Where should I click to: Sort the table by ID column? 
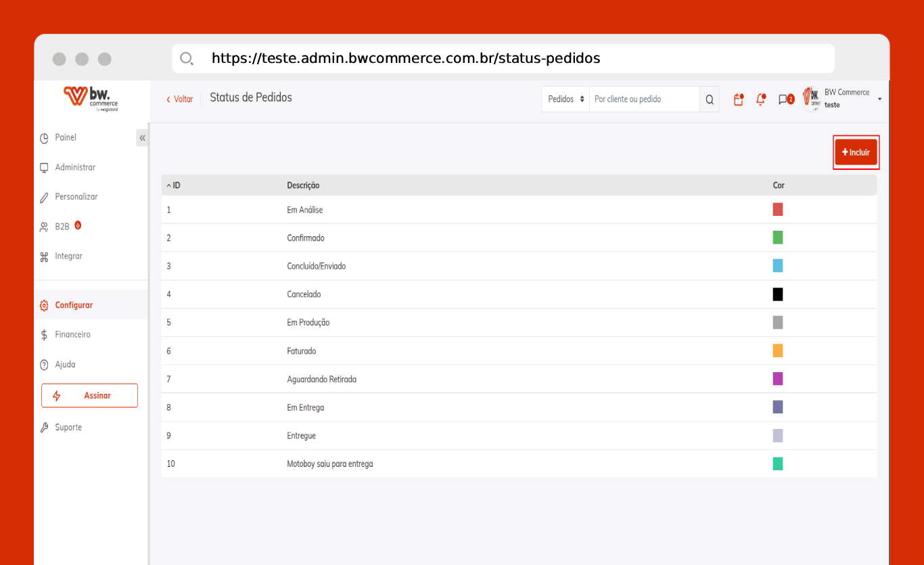click(174, 185)
